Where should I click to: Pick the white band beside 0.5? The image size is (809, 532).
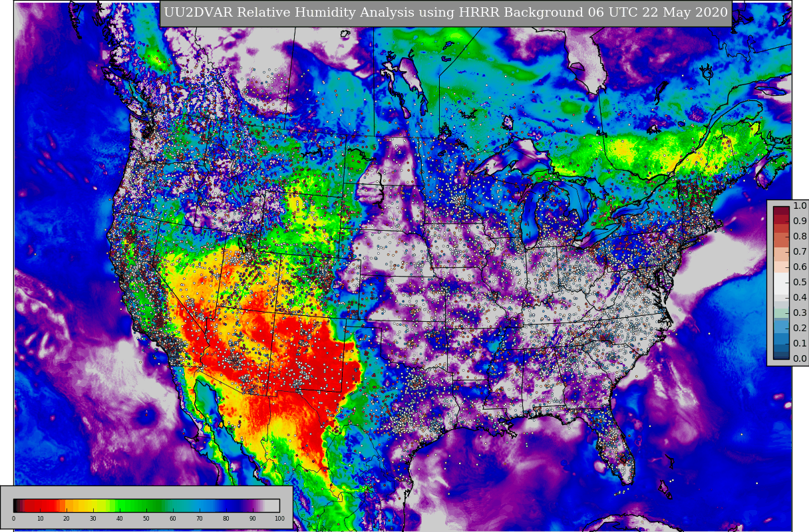tap(781, 283)
